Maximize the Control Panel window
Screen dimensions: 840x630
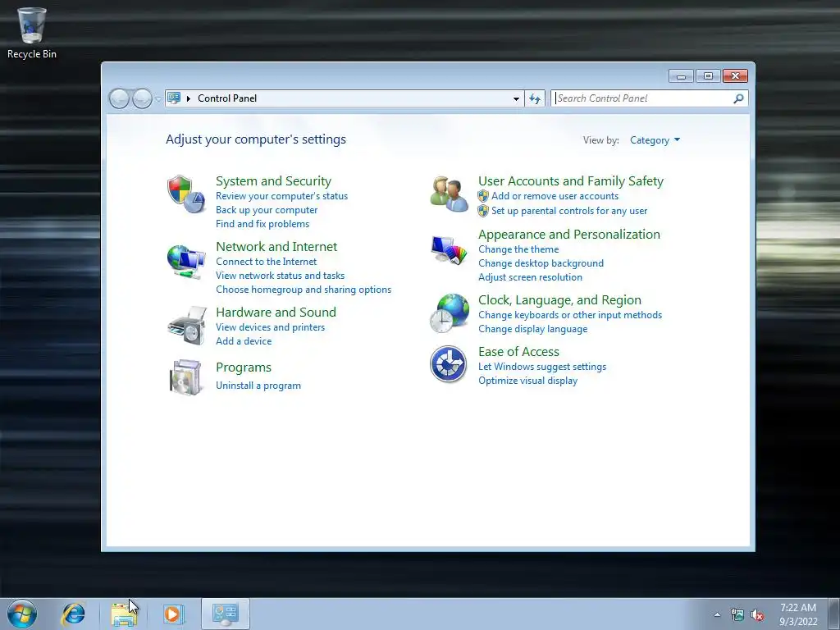(x=708, y=76)
